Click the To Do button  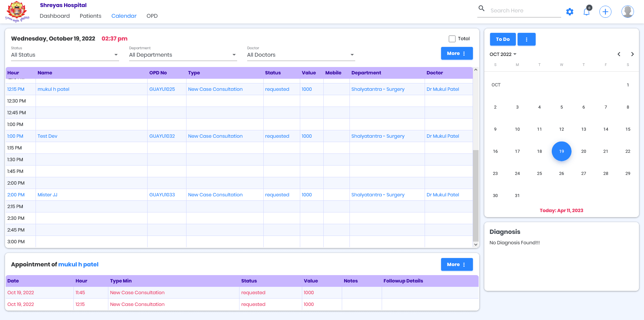[503, 39]
